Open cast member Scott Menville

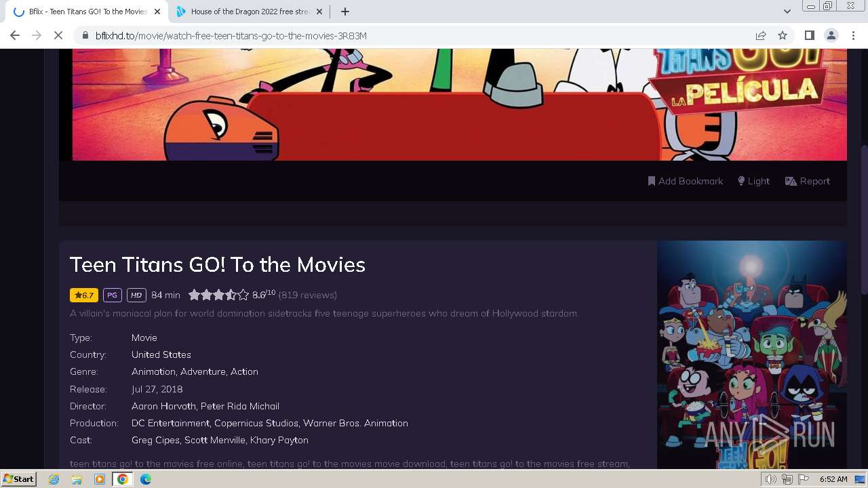coord(216,440)
